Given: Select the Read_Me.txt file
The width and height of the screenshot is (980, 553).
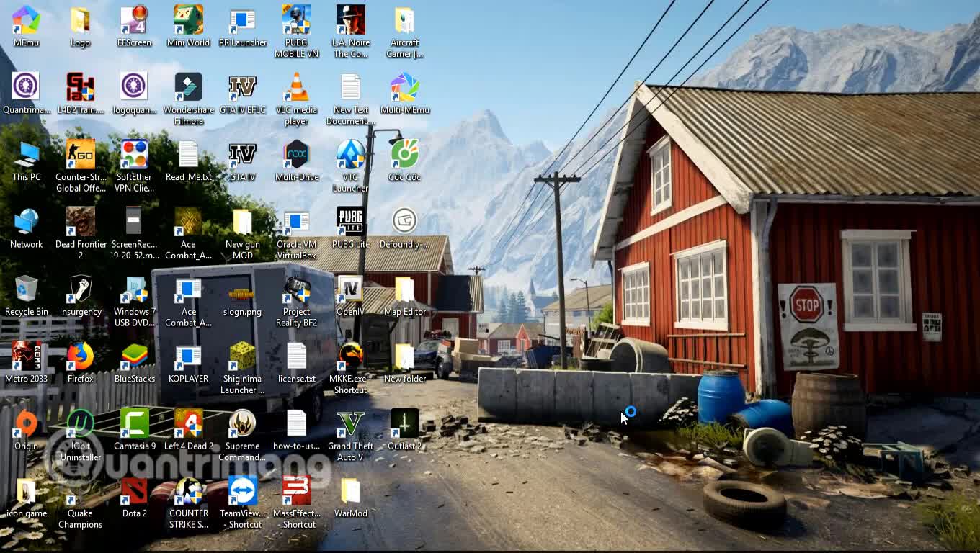Looking at the screenshot, I should pos(189,161).
